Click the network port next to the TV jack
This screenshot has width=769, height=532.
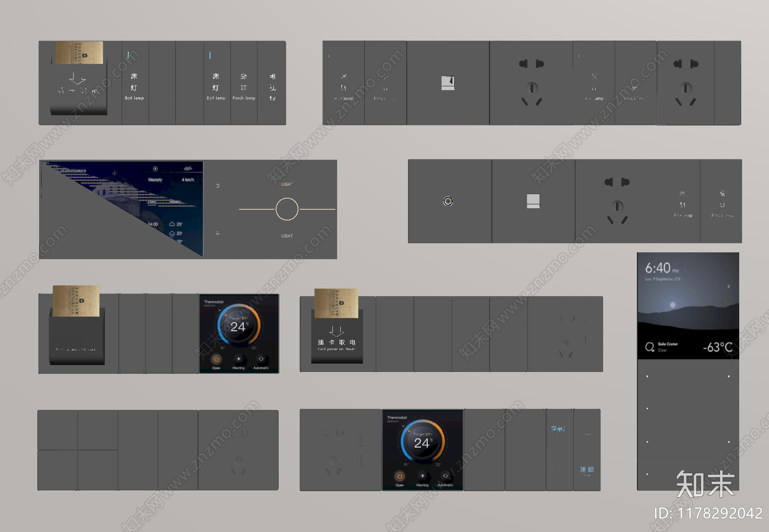pyautogui.click(x=533, y=201)
